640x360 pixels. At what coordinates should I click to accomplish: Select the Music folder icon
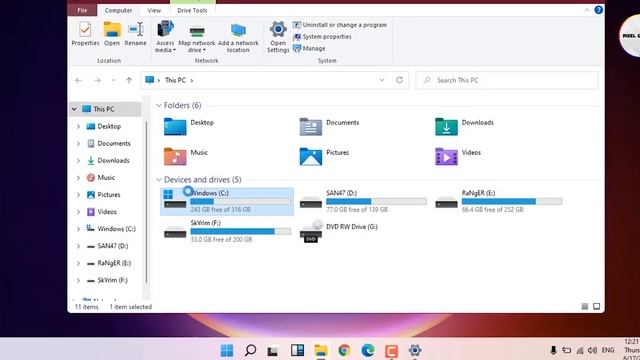175,156
